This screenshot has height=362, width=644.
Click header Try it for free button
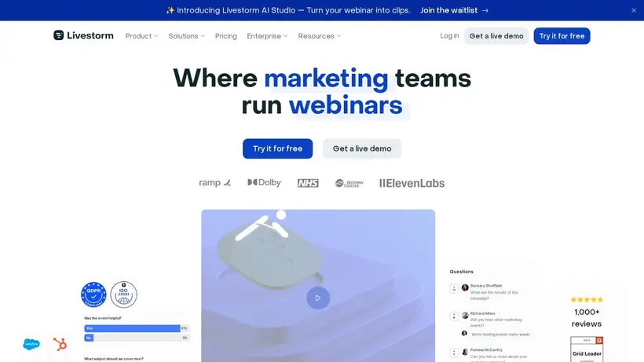562,35
